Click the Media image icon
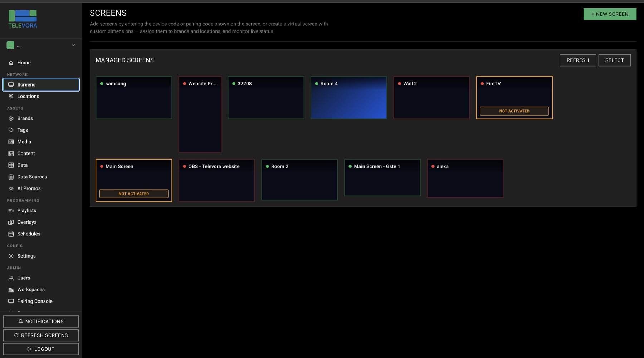 click(11, 142)
